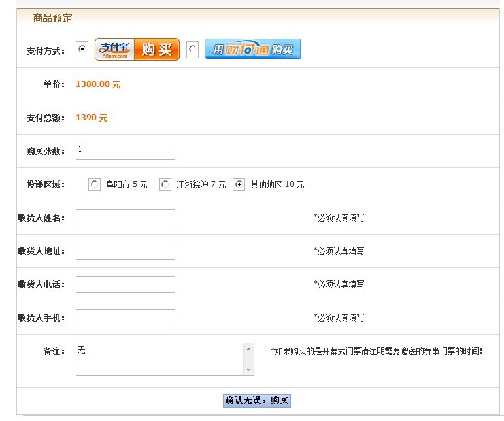Focus the 购买张数 quantity input field

tap(126, 151)
